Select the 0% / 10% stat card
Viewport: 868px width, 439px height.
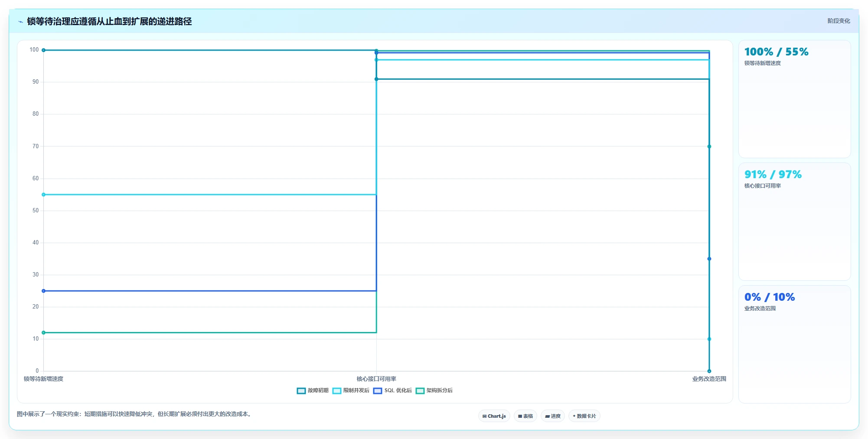point(794,345)
